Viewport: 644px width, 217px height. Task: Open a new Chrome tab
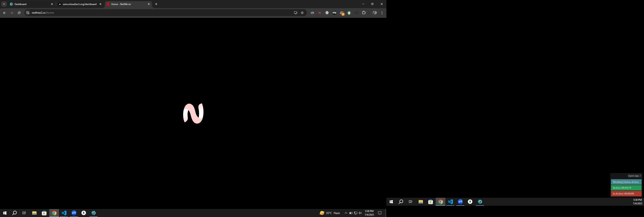pyautogui.click(x=156, y=4)
